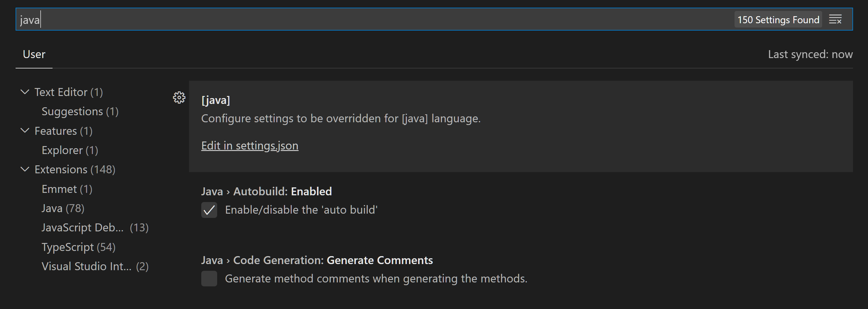
Task: Switch to the User settings tab
Action: [34, 54]
